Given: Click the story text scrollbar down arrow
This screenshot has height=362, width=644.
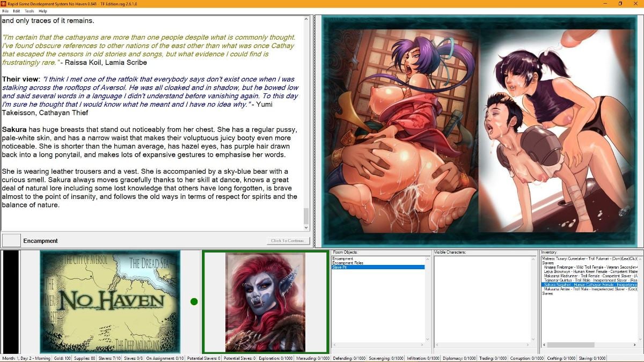Looking at the screenshot, I should tap(306, 227).
